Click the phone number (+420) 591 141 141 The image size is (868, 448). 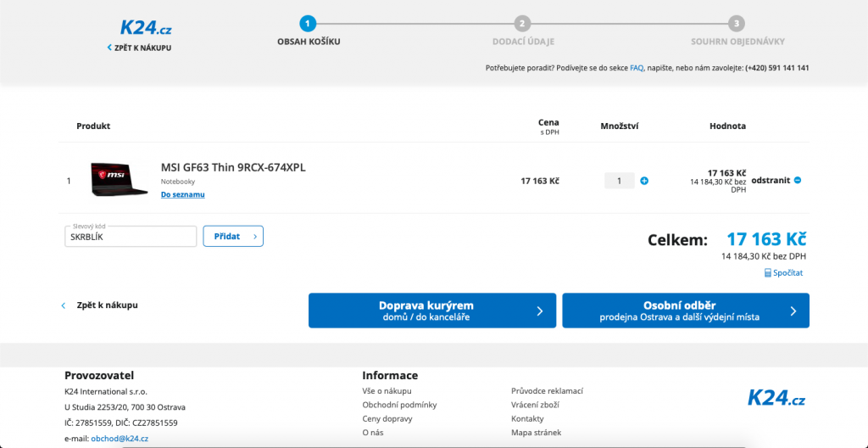(x=777, y=68)
